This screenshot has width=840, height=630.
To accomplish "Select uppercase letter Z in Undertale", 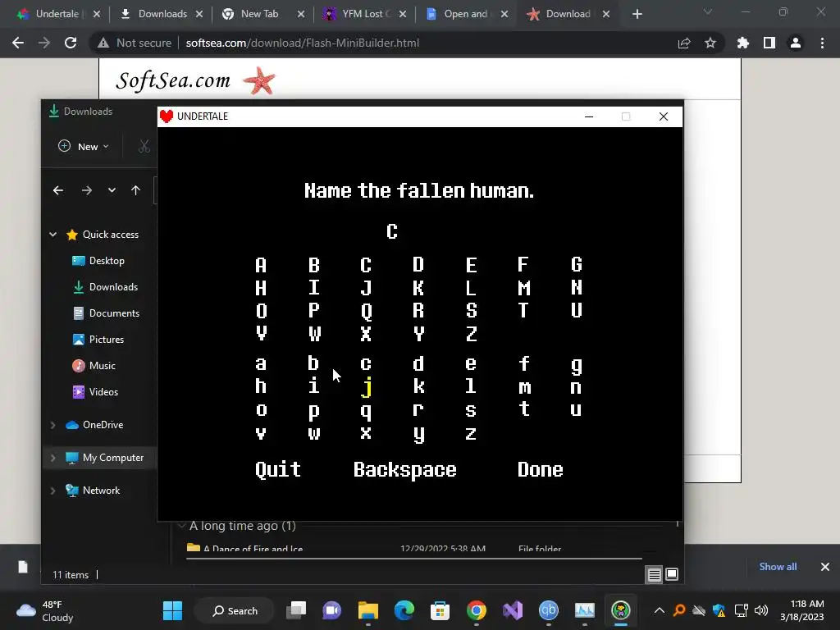I will [x=472, y=334].
